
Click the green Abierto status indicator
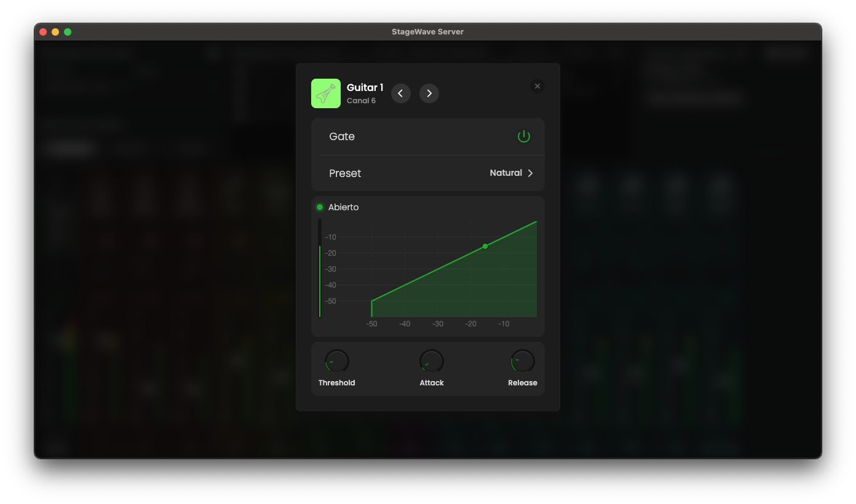[320, 207]
